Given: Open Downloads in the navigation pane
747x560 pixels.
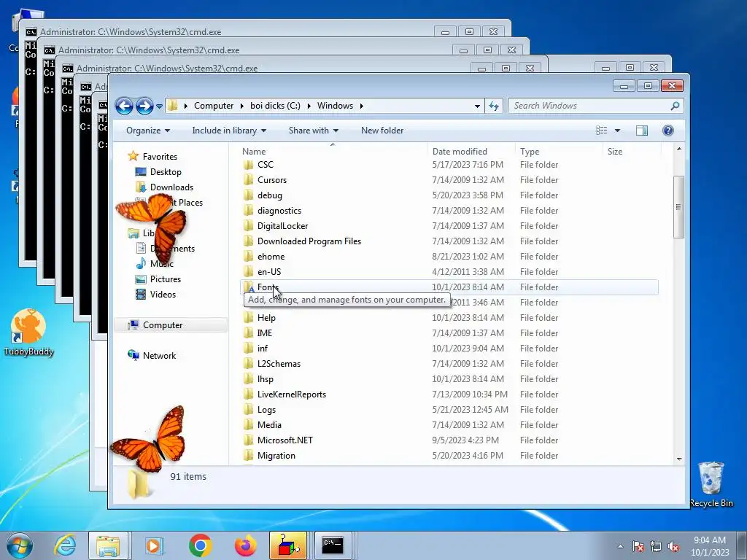Looking at the screenshot, I should tap(171, 187).
